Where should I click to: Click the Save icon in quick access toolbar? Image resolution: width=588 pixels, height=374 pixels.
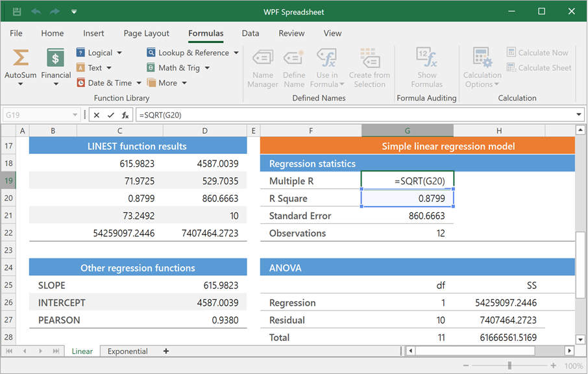tap(16, 11)
